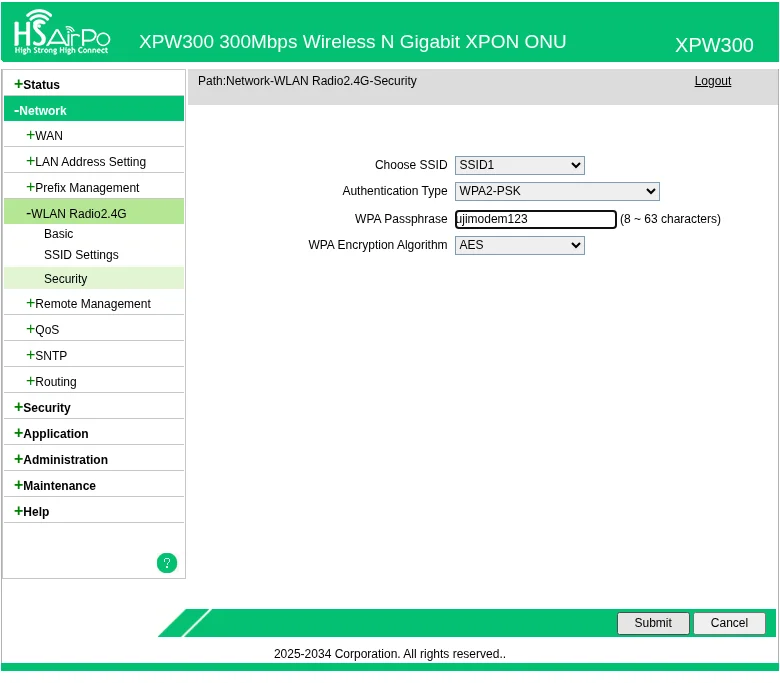Open the Basic wireless page

click(x=59, y=234)
